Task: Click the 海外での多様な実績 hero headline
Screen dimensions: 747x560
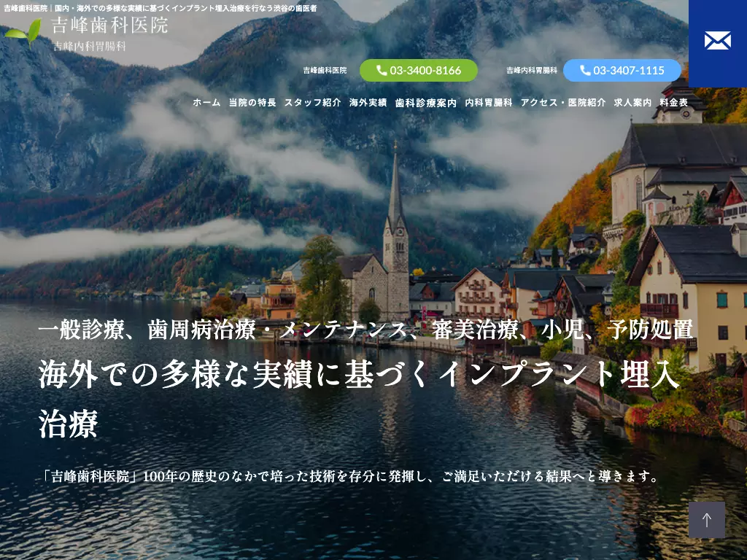Action: point(359,399)
